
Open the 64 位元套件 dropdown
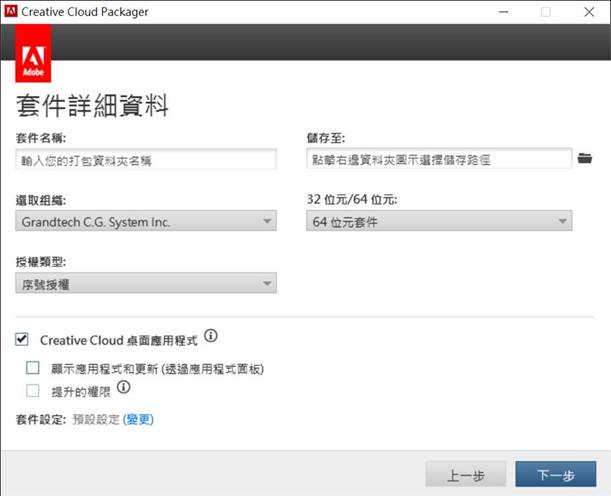coord(439,221)
